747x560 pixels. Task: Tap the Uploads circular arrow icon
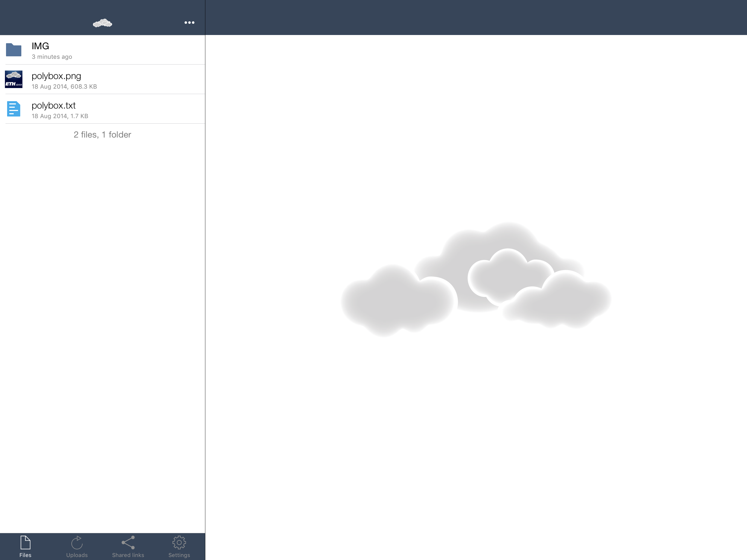pyautogui.click(x=77, y=542)
